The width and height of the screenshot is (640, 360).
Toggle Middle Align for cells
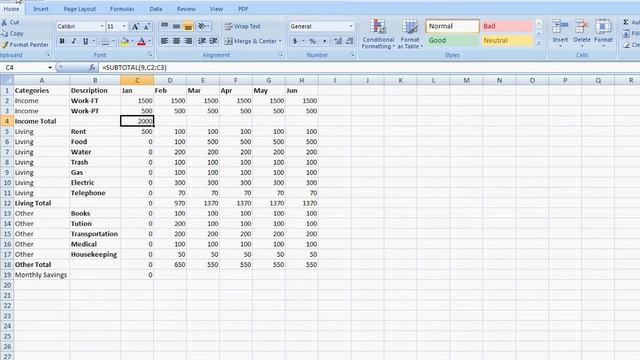point(176,27)
